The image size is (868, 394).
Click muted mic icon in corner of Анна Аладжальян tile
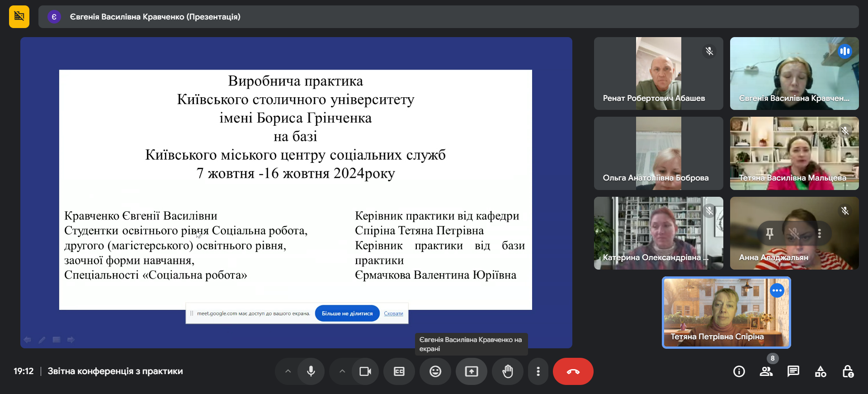click(845, 211)
